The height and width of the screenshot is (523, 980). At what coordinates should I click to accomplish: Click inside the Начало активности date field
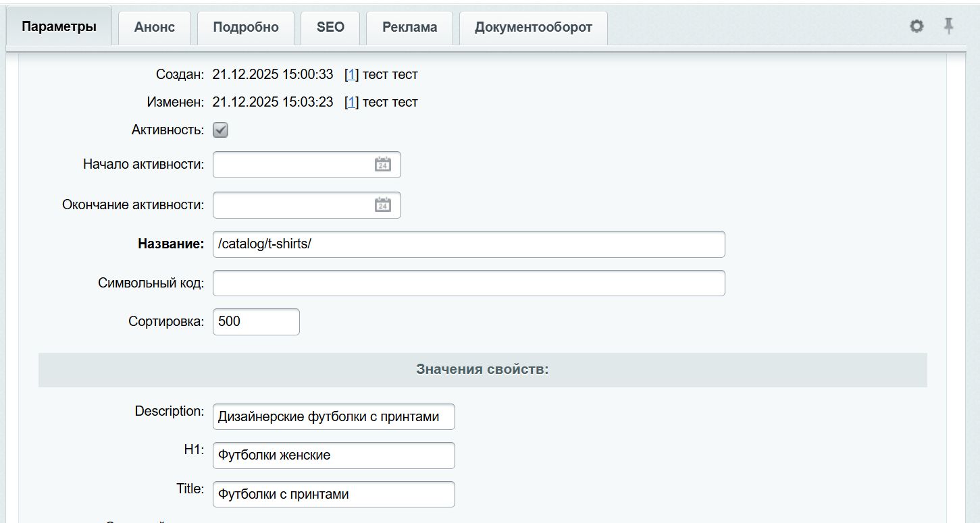pyautogui.click(x=290, y=164)
